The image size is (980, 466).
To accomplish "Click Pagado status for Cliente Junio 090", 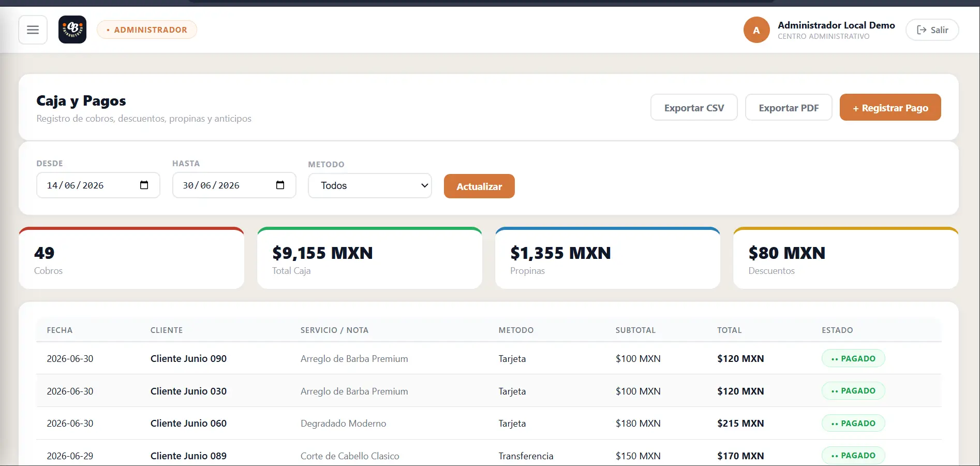I will 853,359.
